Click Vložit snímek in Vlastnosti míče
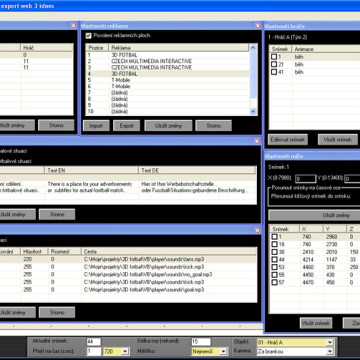 pyautogui.click(x=316, y=323)
